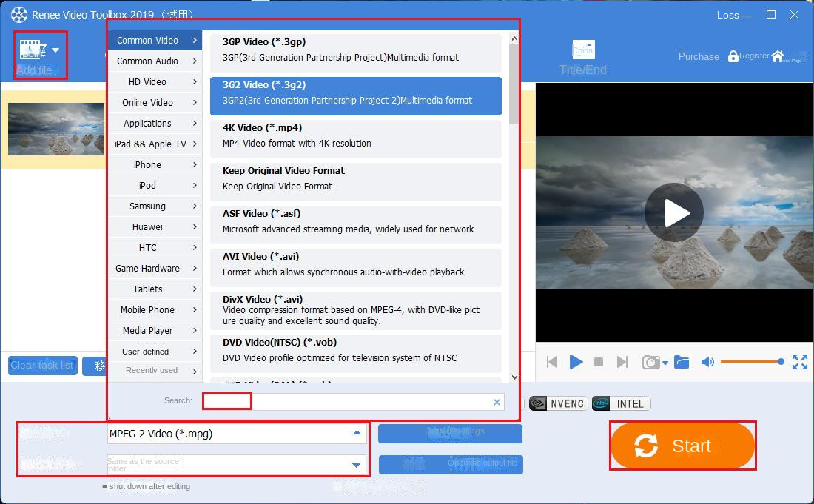The image size is (814, 504).
Task: Expand the snapshot options arrow
Action: pyautogui.click(x=665, y=363)
